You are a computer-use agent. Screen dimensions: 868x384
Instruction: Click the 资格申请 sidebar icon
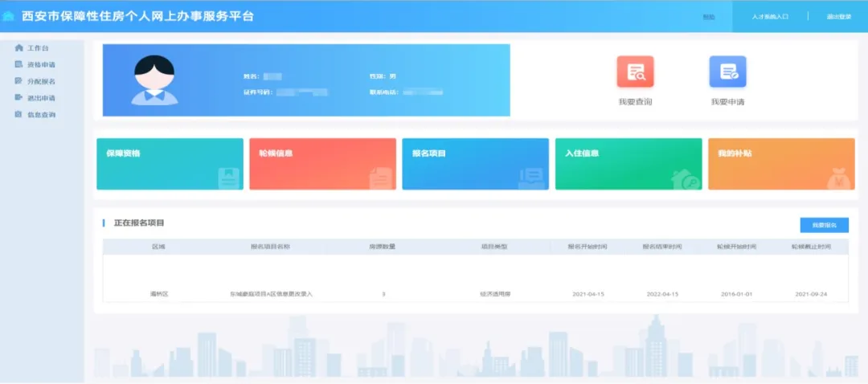[18, 65]
